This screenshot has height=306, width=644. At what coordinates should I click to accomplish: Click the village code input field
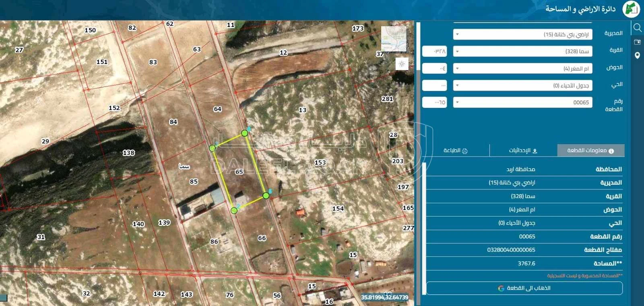pos(434,51)
